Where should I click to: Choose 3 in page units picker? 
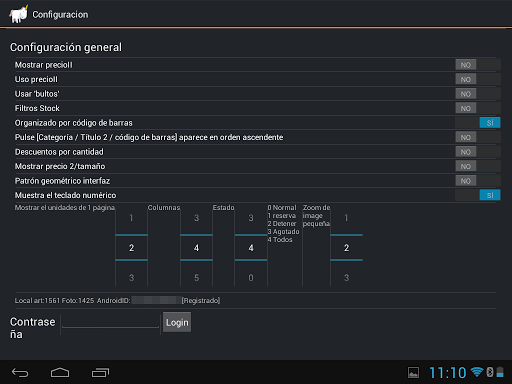coord(131,277)
